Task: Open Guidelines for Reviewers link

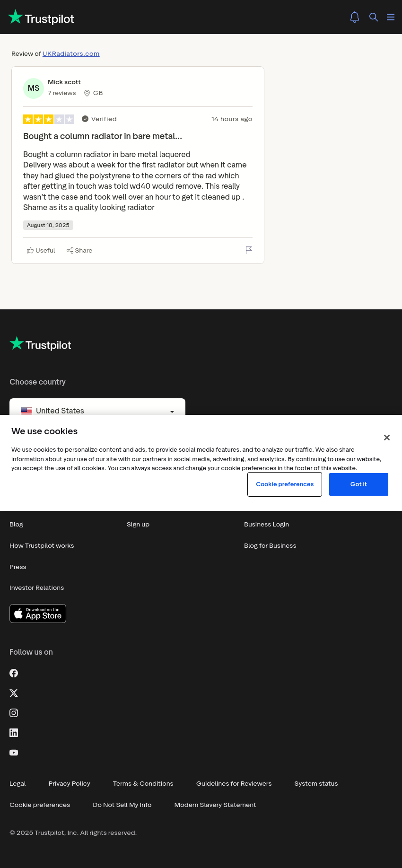Action: coord(234,784)
